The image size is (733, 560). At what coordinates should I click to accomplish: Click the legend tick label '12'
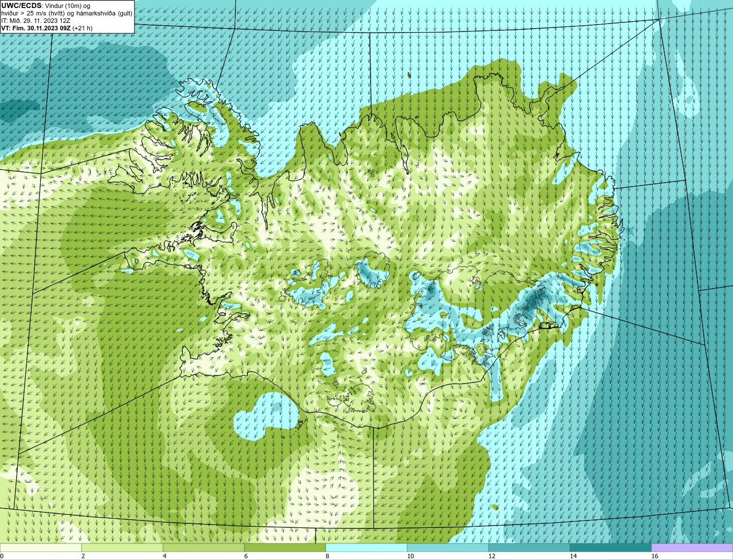(492, 556)
